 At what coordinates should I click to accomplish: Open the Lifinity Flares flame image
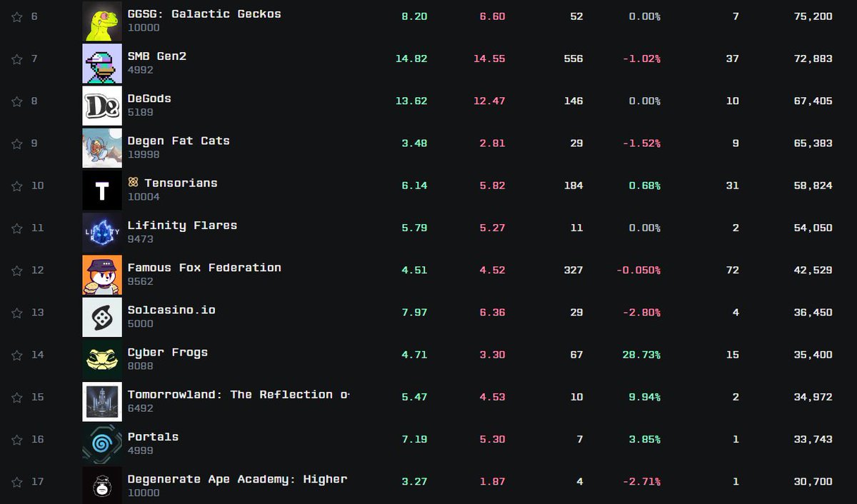point(102,232)
